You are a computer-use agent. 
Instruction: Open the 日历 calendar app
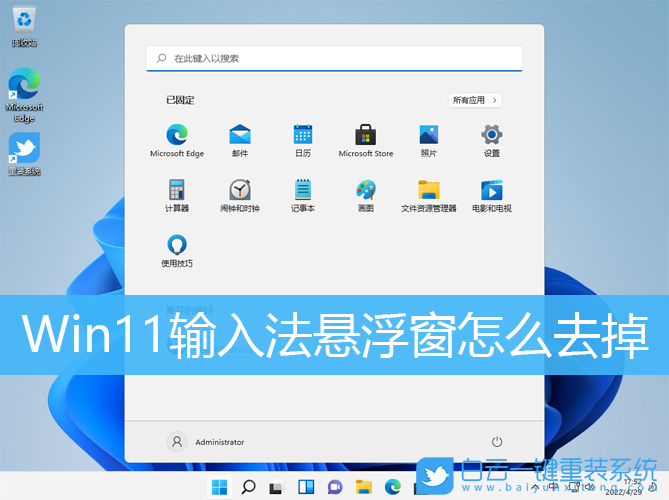(x=303, y=140)
